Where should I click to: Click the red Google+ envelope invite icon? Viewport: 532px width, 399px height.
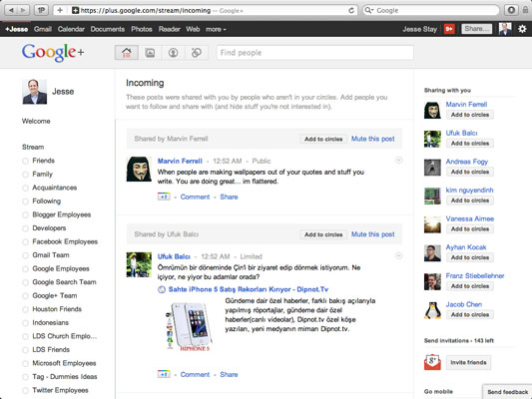[432, 362]
